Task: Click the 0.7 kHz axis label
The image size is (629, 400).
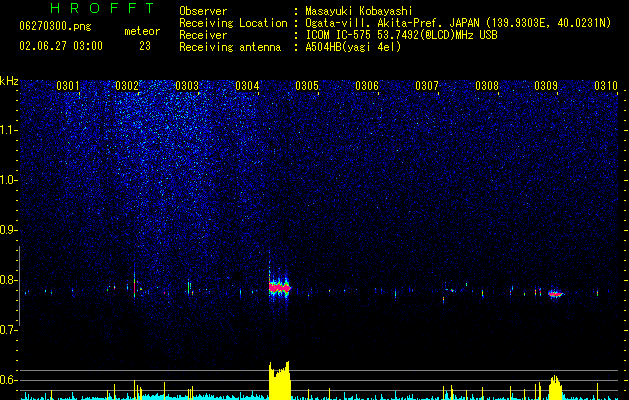Action: pyautogui.click(x=8, y=330)
